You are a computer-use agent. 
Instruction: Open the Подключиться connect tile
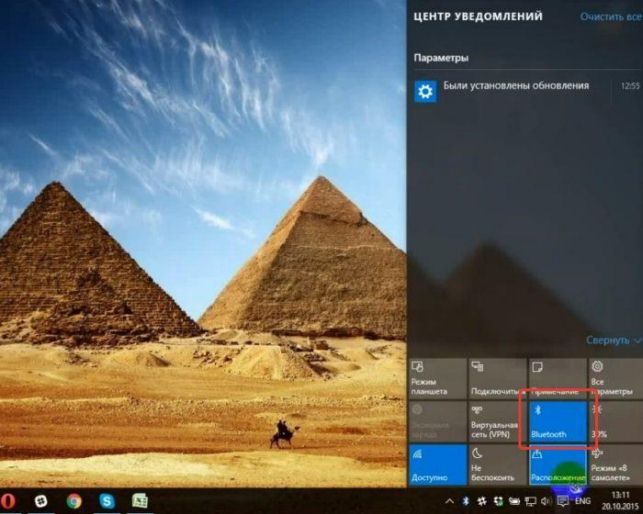coord(497,378)
